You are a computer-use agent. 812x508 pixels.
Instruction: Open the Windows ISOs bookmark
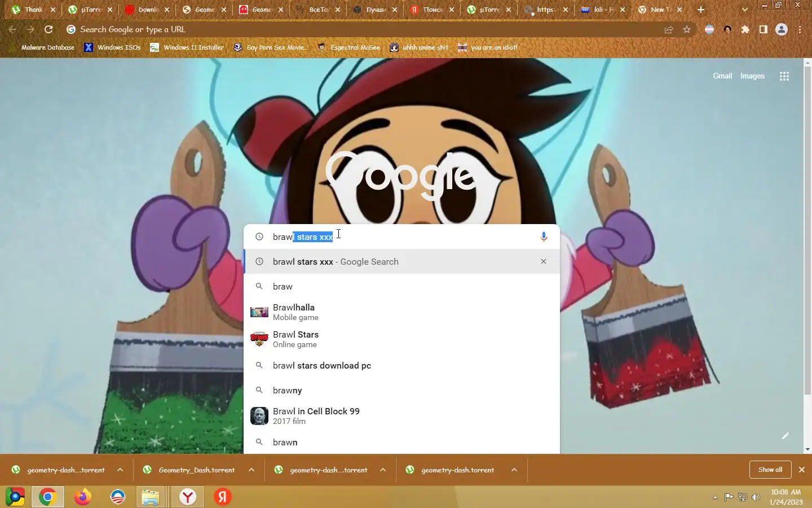(112, 47)
